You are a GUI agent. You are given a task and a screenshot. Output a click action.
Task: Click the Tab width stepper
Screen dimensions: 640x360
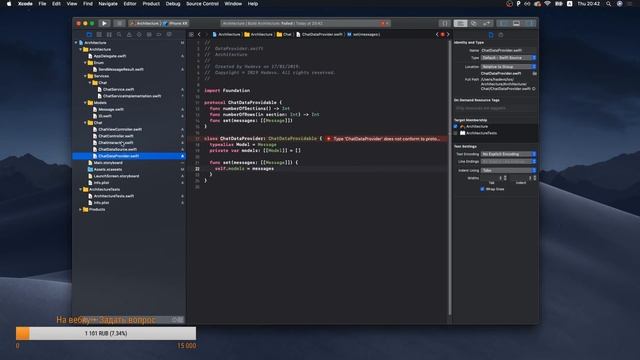pos(505,178)
